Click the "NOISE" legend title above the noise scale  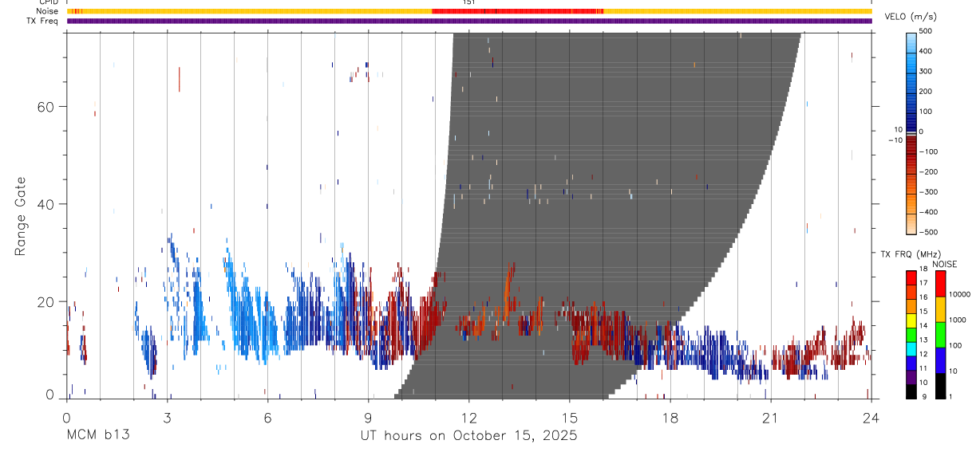pos(945,264)
